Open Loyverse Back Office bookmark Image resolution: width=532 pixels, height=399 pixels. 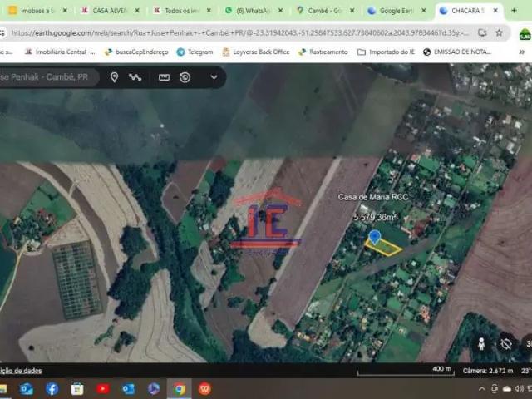click(256, 52)
